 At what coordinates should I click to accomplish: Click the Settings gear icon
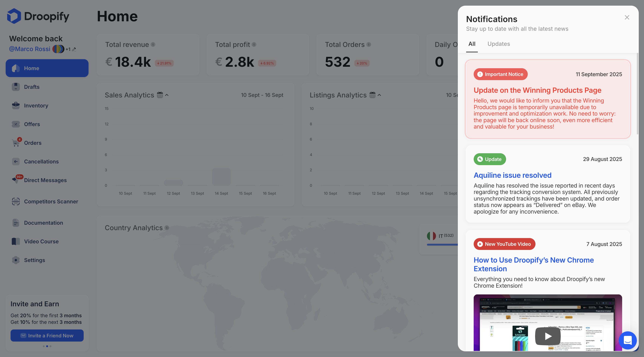pyautogui.click(x=16, y=260)
